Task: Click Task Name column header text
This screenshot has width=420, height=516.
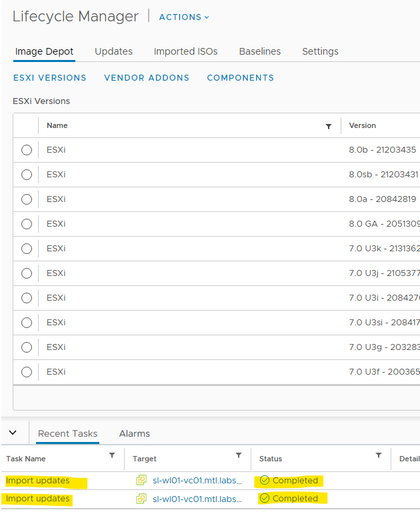Action: 26,459
